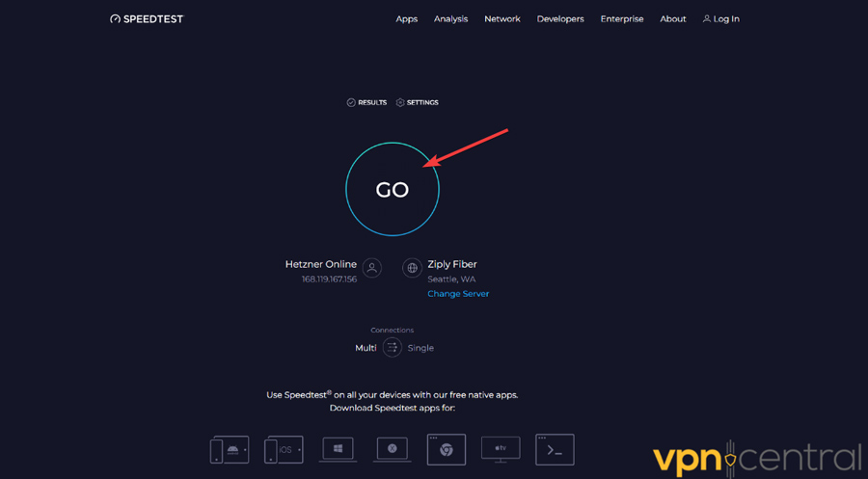Open the Android app download
Screen dimensions: 868x479
click(230, 450)
